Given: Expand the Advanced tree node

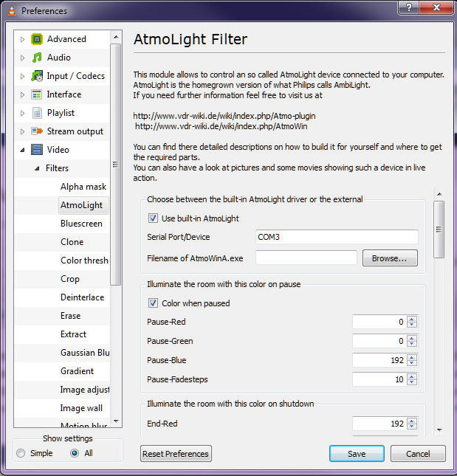Looking at the screenshot, I should pyautogui.click(x=22, y=39).
